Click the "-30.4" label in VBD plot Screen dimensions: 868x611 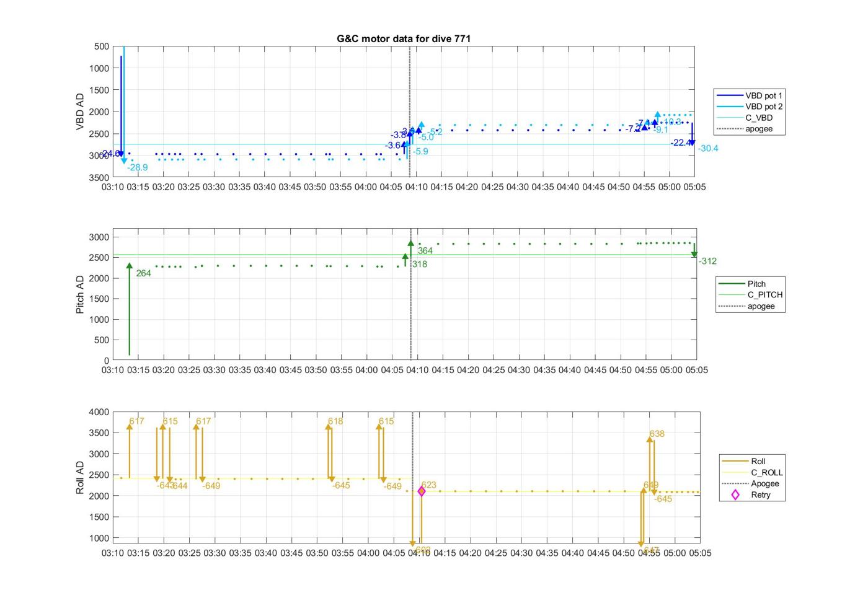pyautogui.click(x=708, y=148)
